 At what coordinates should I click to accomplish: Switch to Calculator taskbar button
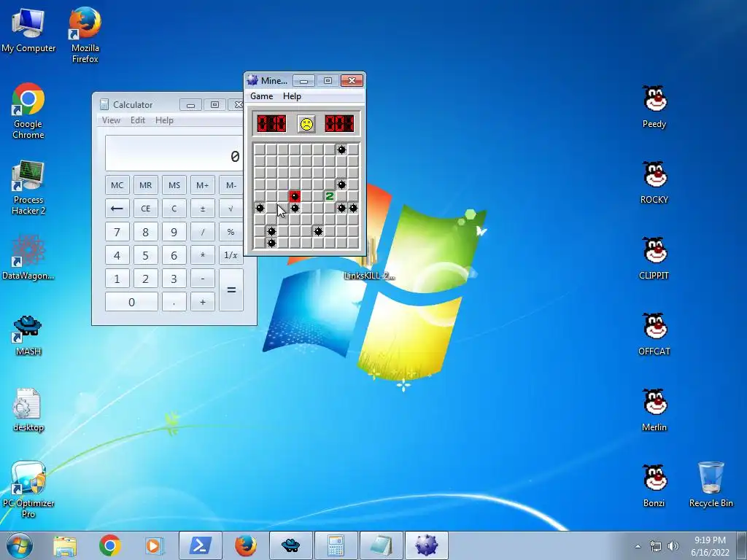pos(336,545)
